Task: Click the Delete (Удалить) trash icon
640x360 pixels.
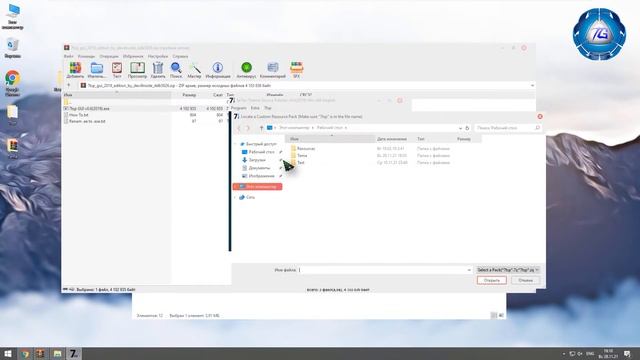Action: click(158, 70)
